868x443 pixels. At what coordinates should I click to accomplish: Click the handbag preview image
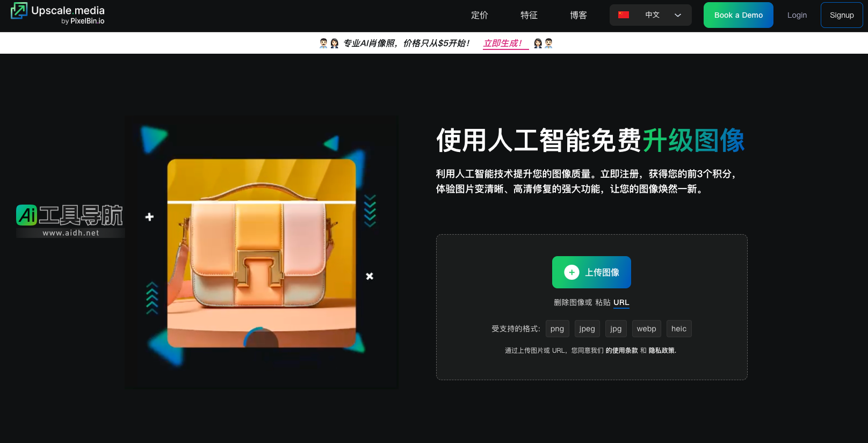(262, 253)
